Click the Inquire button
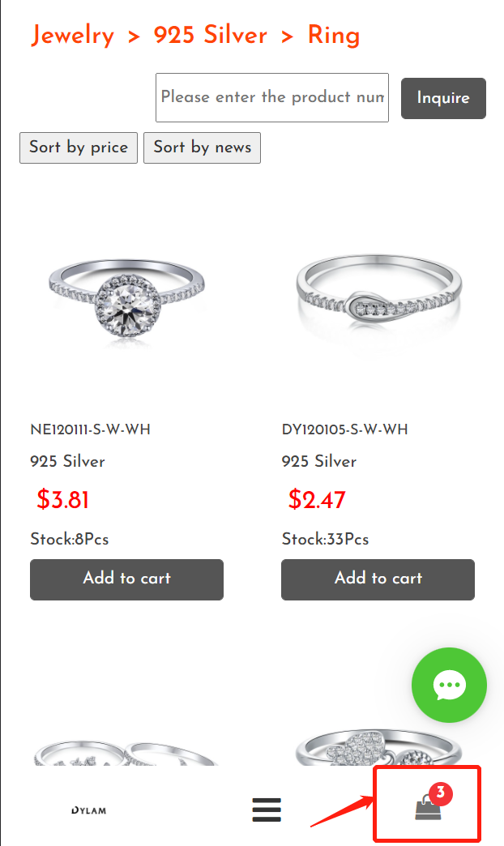The height and width of the screenshot is (846, 504). tap(443, 98)
